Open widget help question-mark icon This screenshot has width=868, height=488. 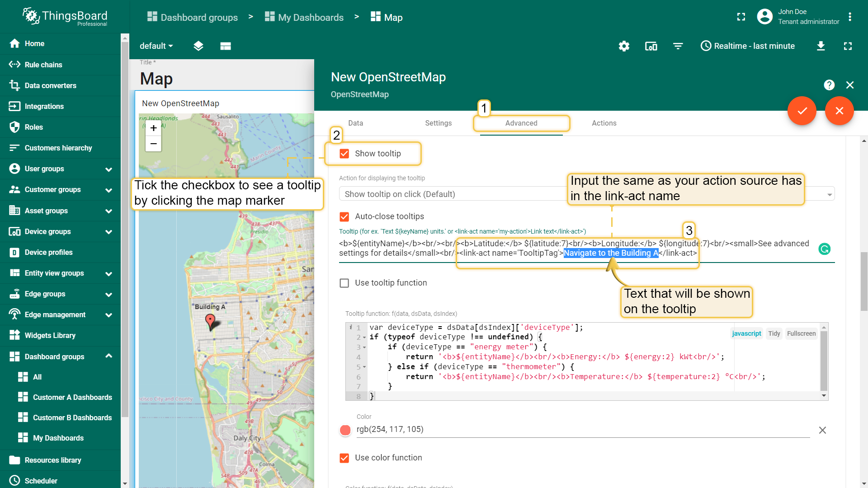click(829, 85)
